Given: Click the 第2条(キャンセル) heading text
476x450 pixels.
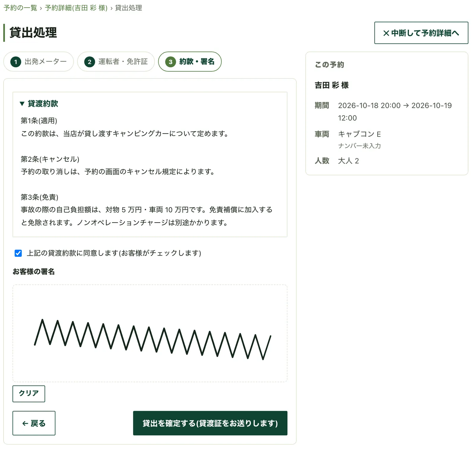Looking at the screenshot, I should [50, 159].
